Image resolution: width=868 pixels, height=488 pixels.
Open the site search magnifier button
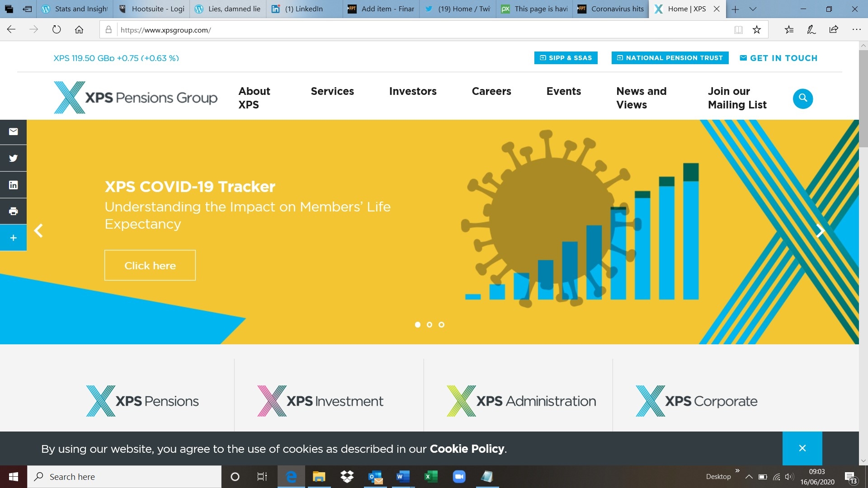click(803, 98)
